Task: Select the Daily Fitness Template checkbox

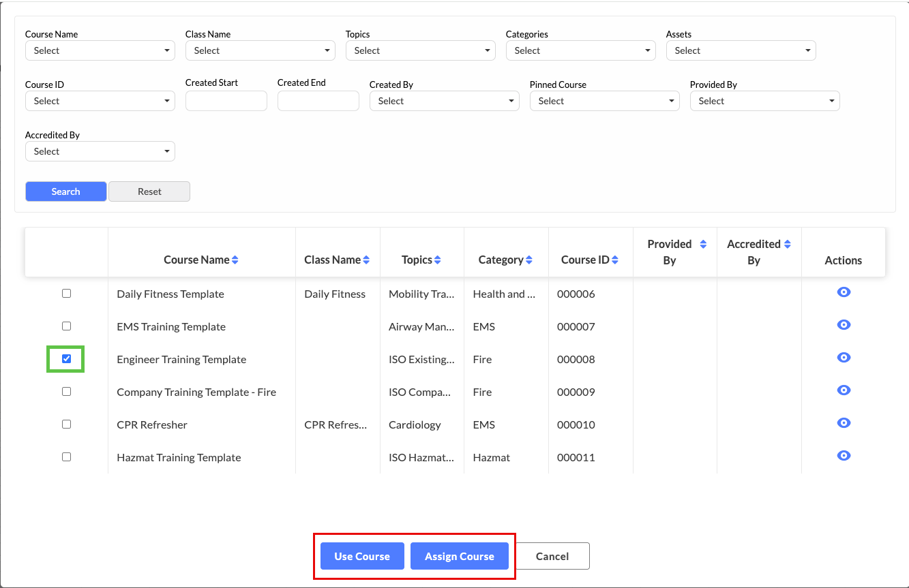Action: [x=66, y=294]
